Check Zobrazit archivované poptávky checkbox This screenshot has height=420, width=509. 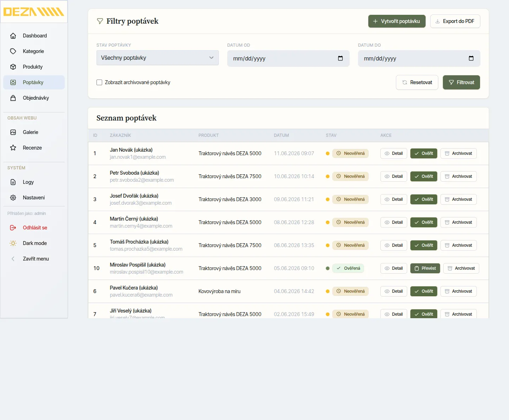pos(99,82)
